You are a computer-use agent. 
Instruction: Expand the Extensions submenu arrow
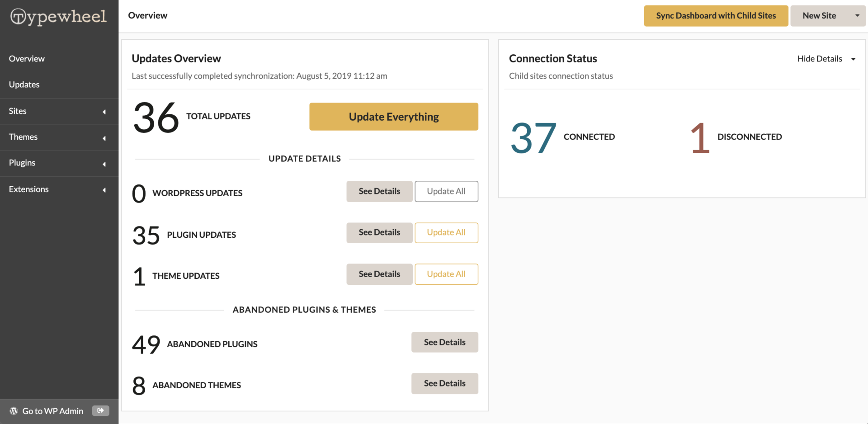click(x=104, y=190)
